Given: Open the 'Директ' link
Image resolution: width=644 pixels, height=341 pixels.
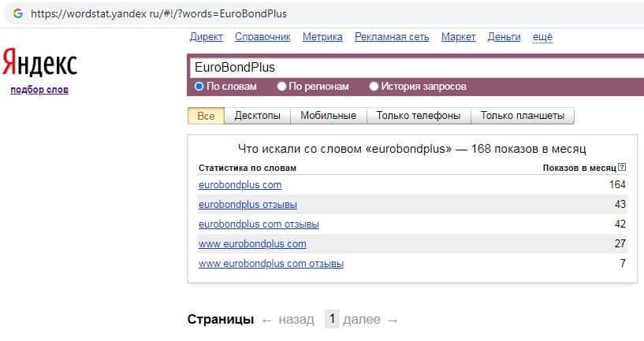Looking at the screenshot, I should point(207,37).
